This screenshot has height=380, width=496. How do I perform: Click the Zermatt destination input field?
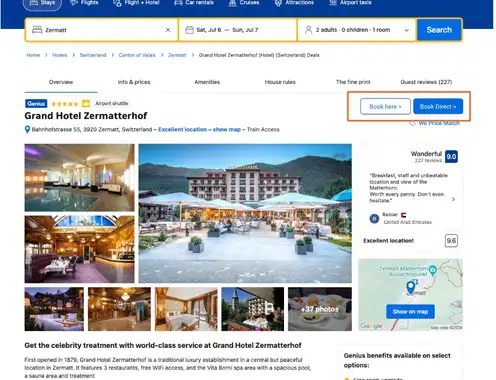101,30
